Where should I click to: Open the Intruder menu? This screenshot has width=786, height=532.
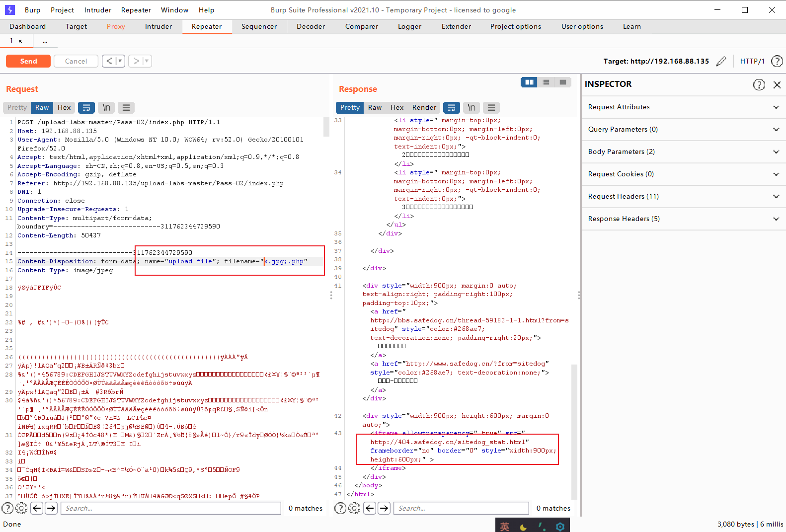(x=98, y=10)
